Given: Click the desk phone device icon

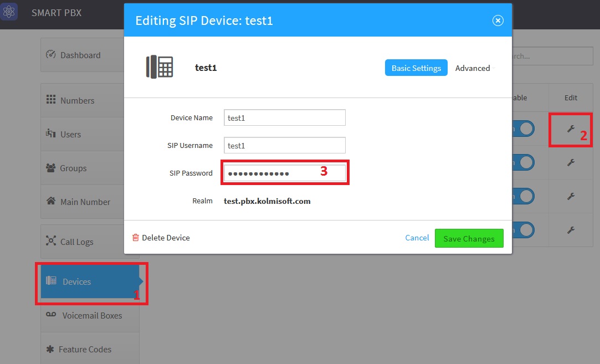Looking at the screenshot, I should 160,67.
